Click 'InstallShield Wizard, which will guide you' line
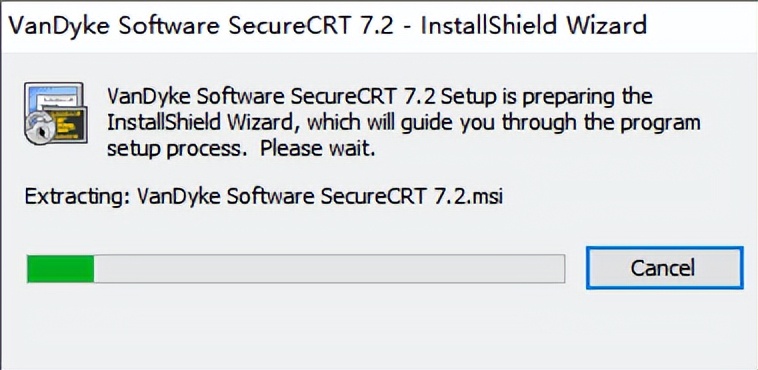 301,123
